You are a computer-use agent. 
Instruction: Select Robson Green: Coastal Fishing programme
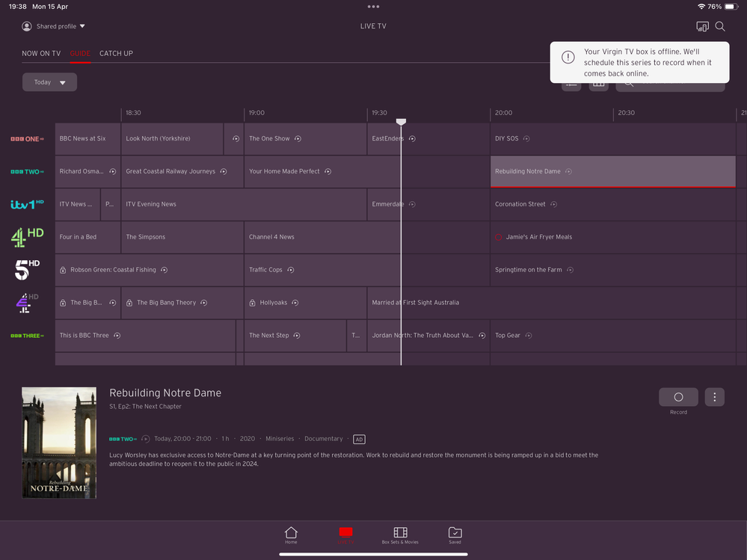coord(149,270)
